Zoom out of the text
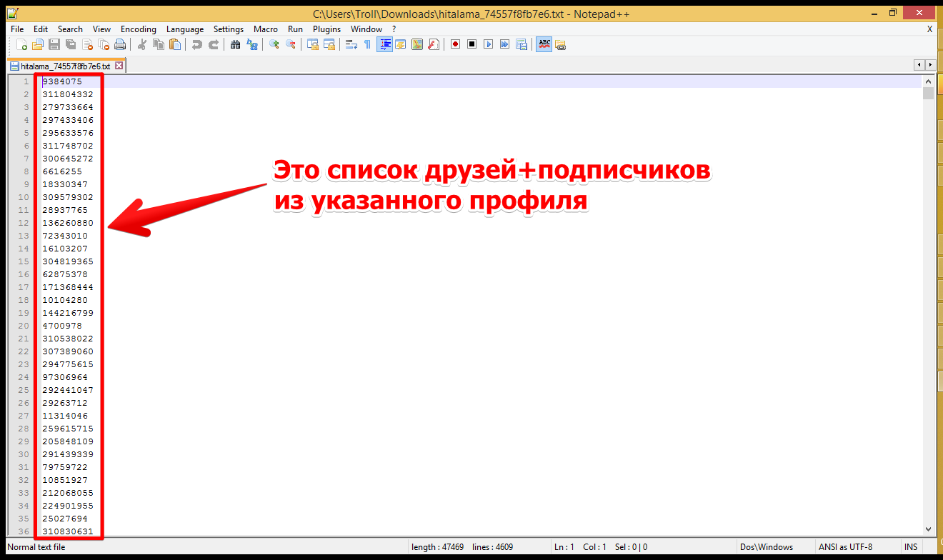Image resolution: width=943 pixels, height=560 pixels. pos(290,44)
